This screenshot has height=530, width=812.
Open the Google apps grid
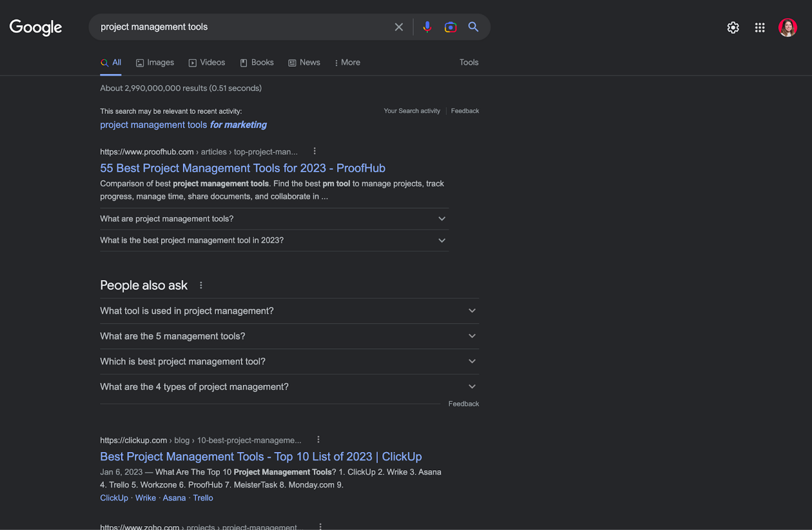click(760, 28)
